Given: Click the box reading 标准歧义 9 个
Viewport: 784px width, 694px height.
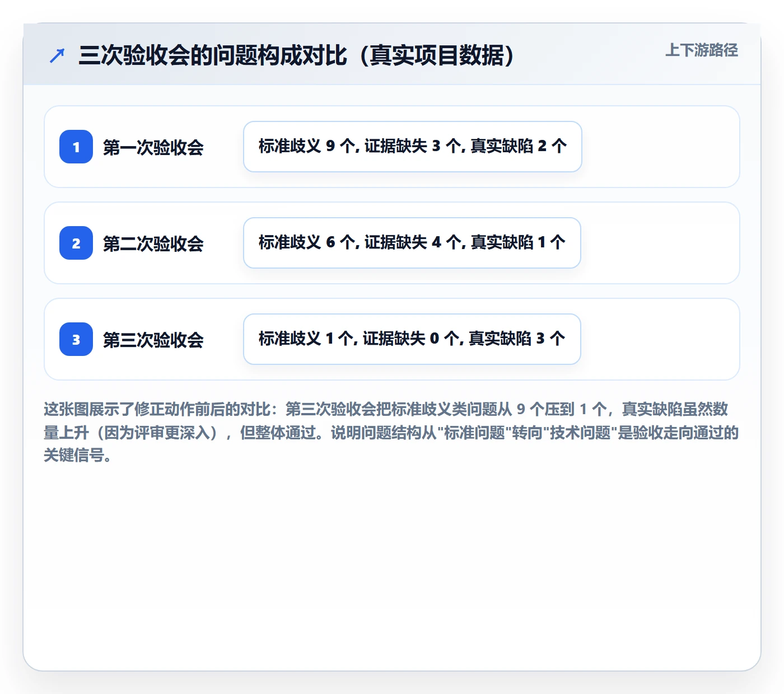Looking at the screenshot, I should coord(413,147).
